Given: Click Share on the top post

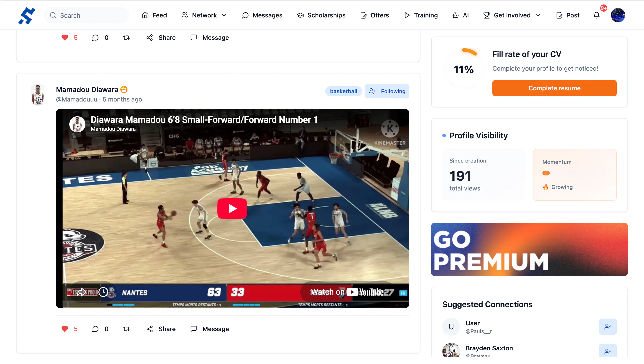Looking at the screenshot, I should [161, 38].
